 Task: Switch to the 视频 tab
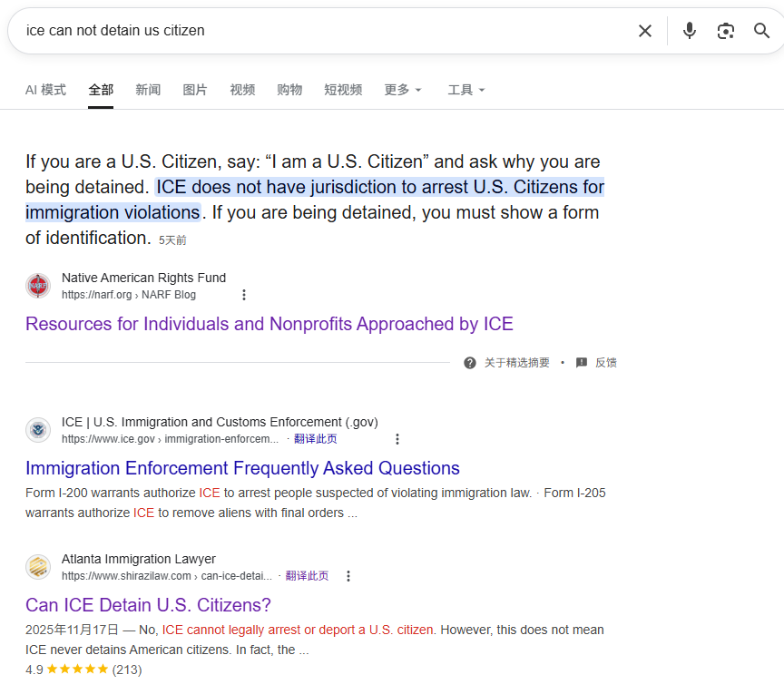242,90
